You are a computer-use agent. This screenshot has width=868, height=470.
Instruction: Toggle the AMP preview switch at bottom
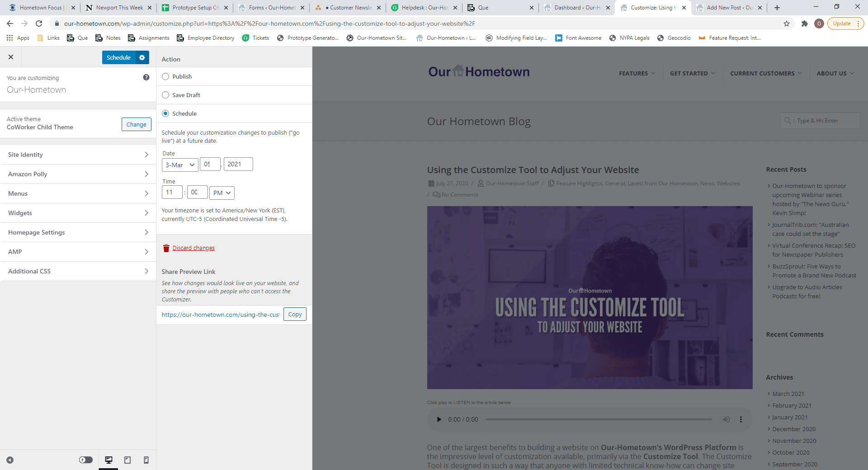pos(86,460)
